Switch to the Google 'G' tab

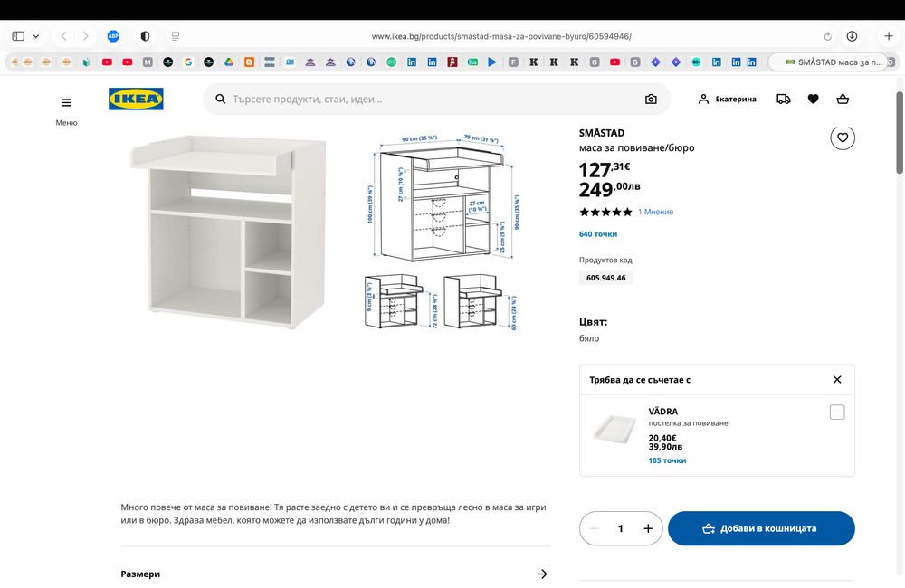pyautogui.click(x=188, y=62)
